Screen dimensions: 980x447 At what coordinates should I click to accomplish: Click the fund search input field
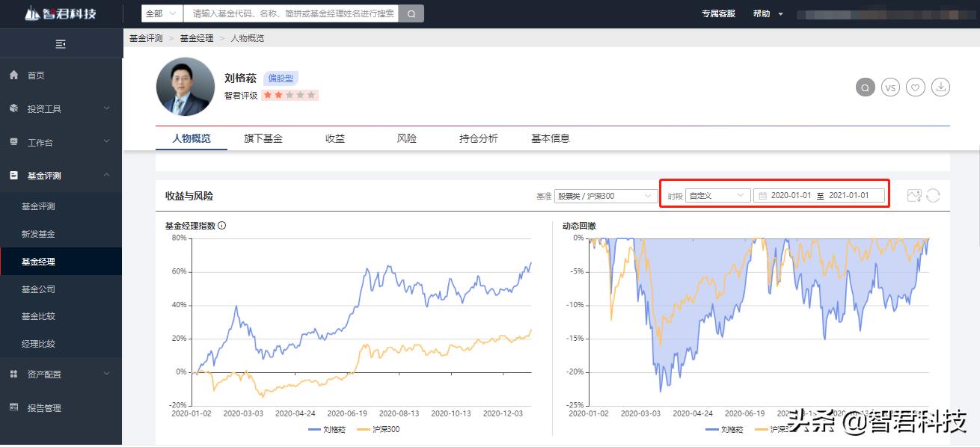click(291, 13)
